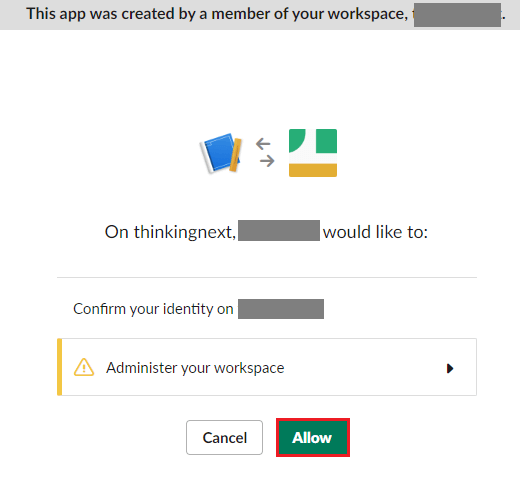Click the 'Confirm your identity on' text
Viewport: 520px width, 482px height.
(153, 309)
